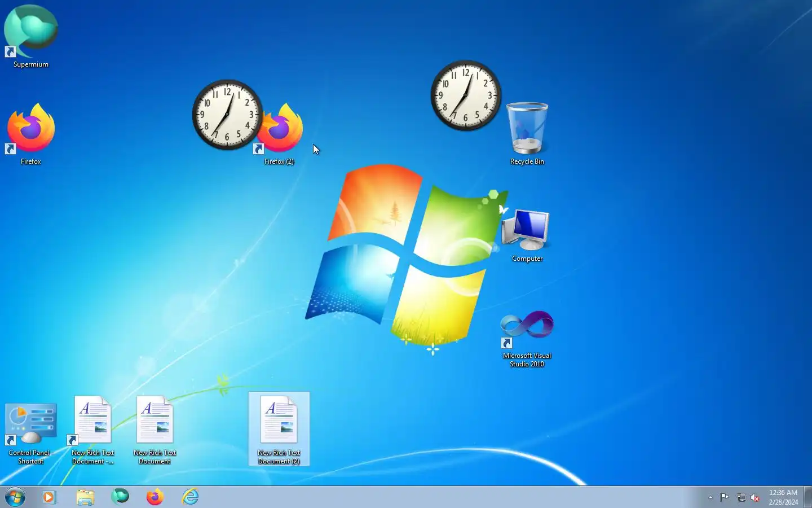The height and width of the screenshot is (508, 812).
Task: Select the Computer desktop icon
Action: pos(527,234)
